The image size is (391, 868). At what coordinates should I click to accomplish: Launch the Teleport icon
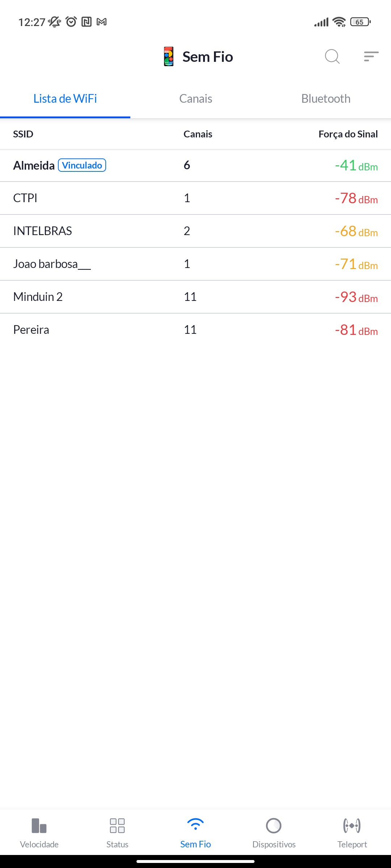(352, 826)
